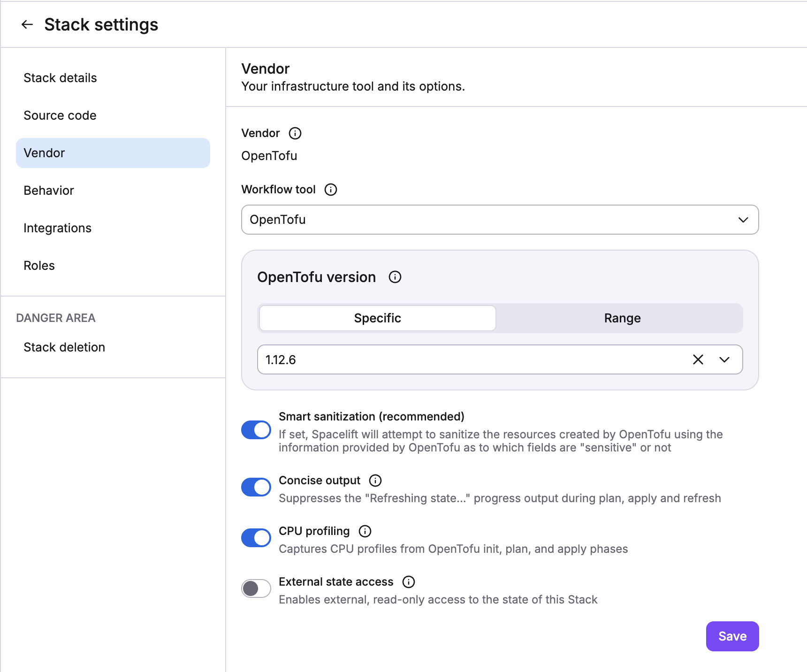Show info tooltip for Concise output
This screenshot has height=672, width=807.
(x=375, y=481)
